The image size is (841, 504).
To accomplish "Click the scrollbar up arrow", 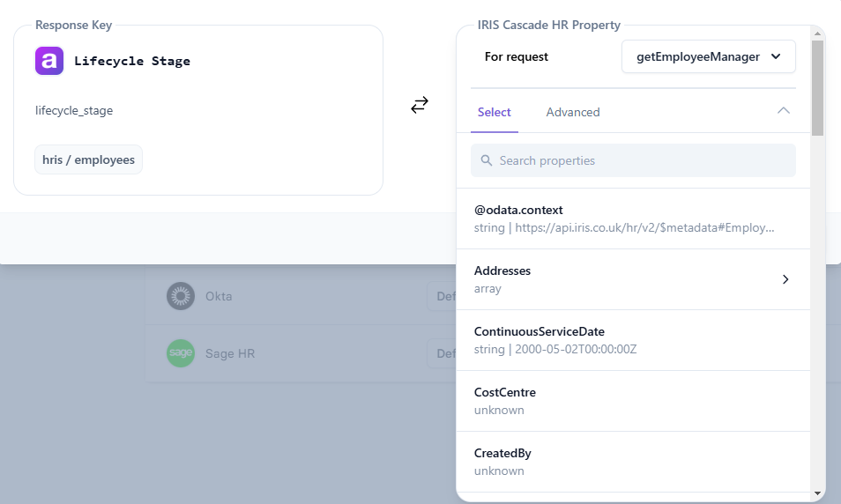I will [817, 33].
